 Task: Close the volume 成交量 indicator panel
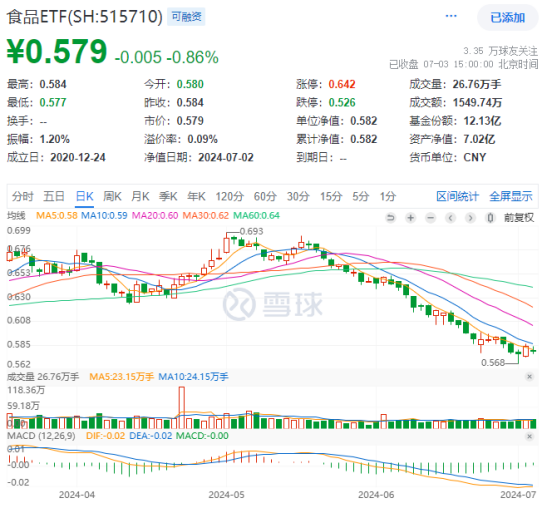click(529, 376)
